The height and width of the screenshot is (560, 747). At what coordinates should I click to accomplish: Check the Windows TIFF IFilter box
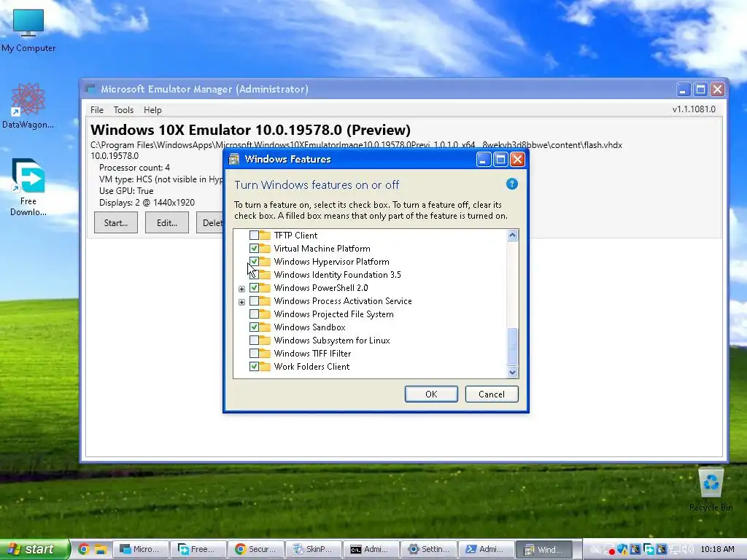pos(254,354)
